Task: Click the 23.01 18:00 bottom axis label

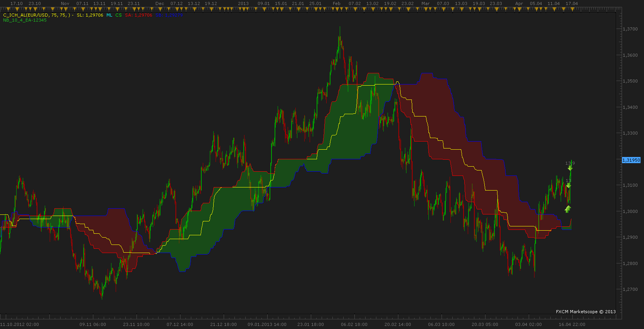Action: [x=311, y=324]
